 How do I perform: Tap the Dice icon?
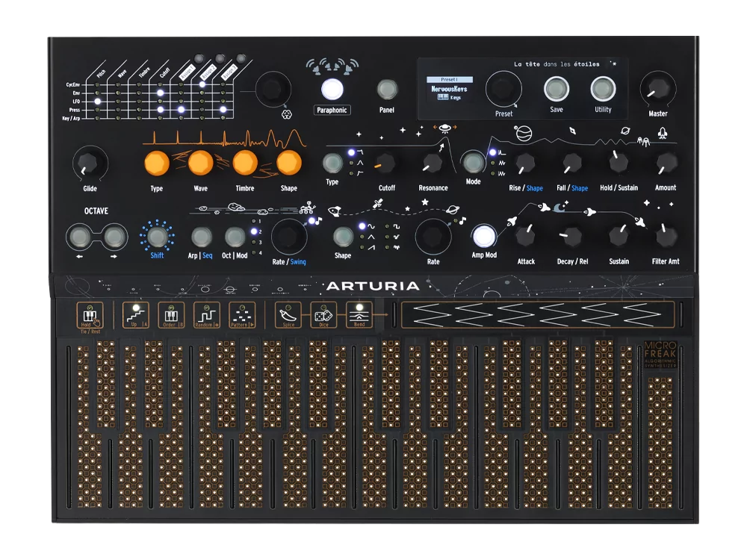323,315
